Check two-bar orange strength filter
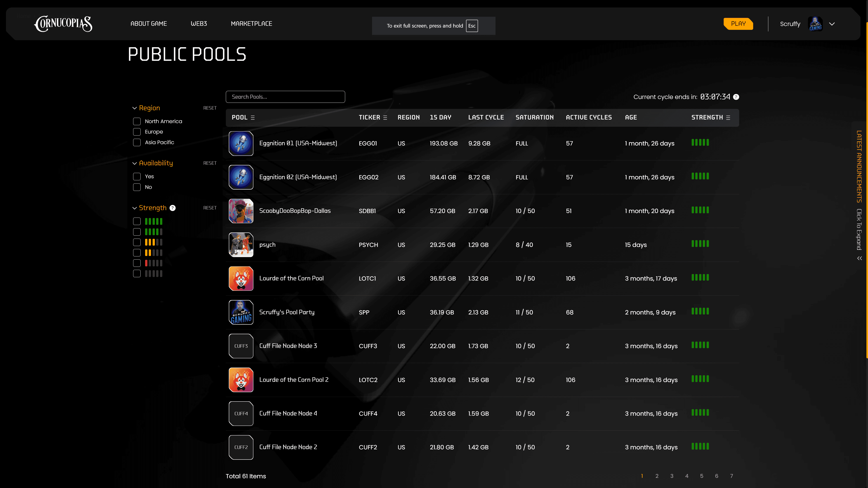Screen dimensions: 868x488 click(137, 253)
